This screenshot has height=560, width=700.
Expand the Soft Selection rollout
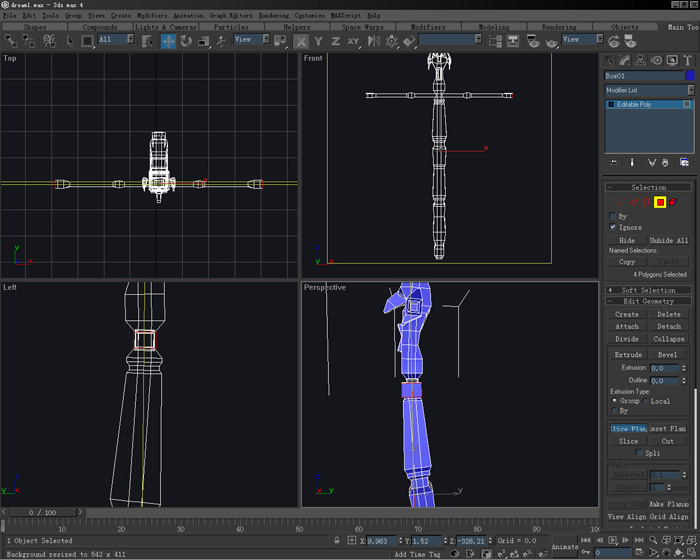click(648, 290)
